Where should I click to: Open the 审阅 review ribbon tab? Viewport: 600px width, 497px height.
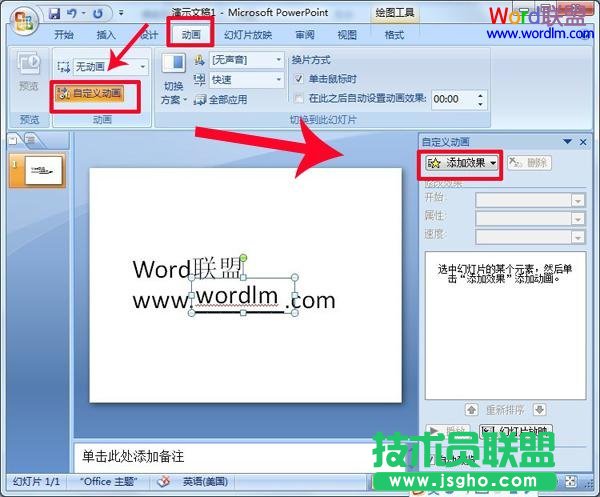pyautogui.click(x=304, y=35)
